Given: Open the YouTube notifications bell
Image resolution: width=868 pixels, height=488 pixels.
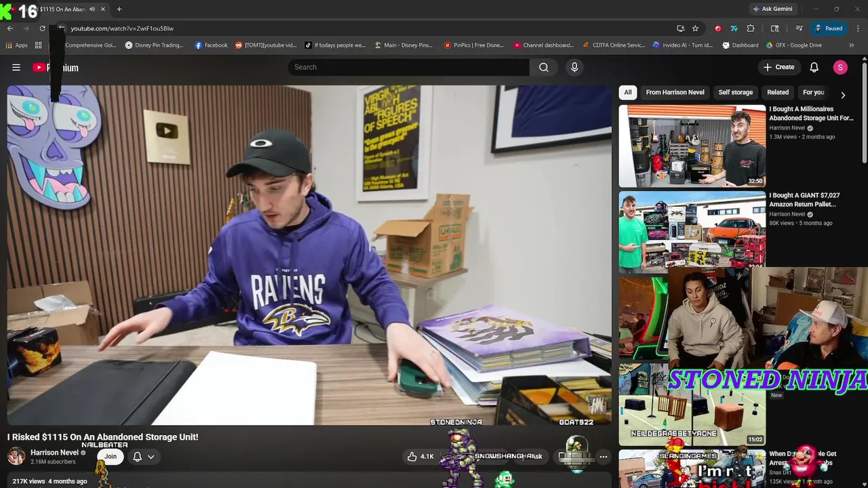Looking at the screenshot, I should point(814,67).
